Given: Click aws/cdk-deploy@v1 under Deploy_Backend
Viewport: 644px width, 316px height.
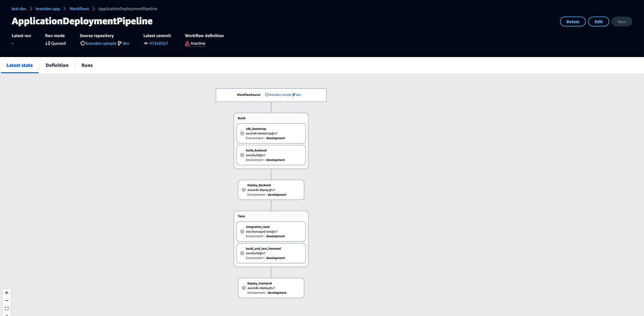Looking at the screenshot, I should point(261,190).
